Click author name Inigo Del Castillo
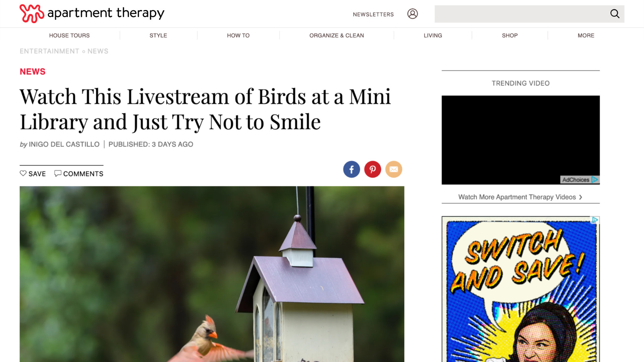Viewport: 644px width, 362px height. coord(64,144)
